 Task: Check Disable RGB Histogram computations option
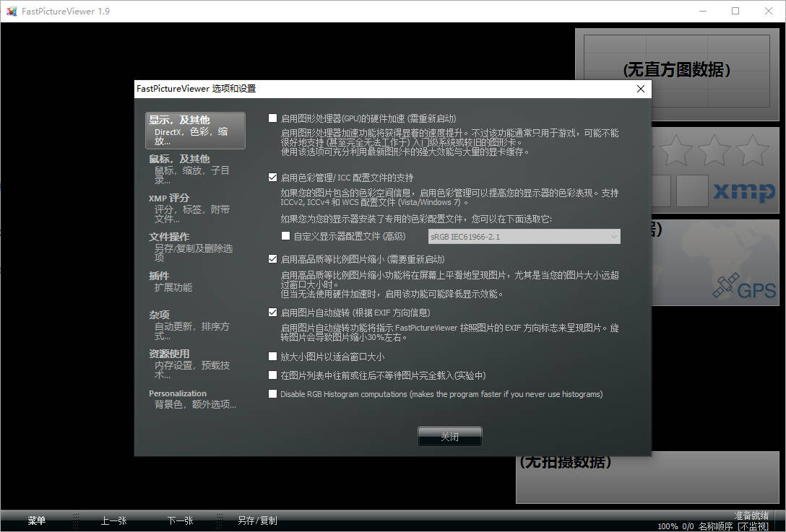click(x=272, y=393)
